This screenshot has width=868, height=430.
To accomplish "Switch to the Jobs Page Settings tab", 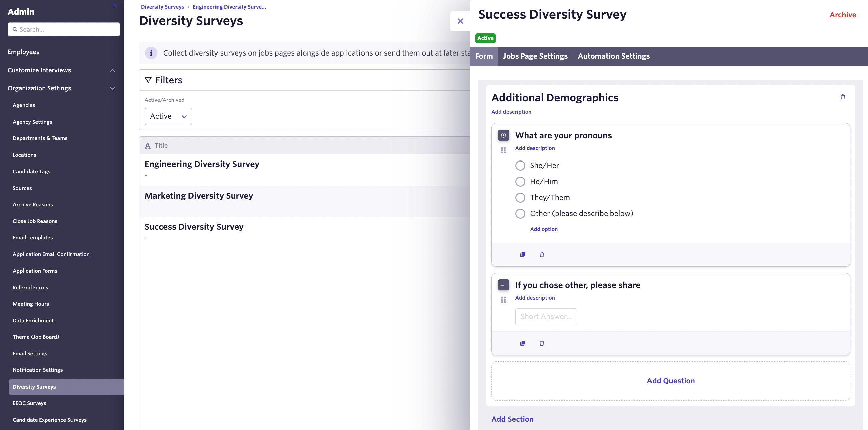I will pyautogui.click(x=535, y=56).
